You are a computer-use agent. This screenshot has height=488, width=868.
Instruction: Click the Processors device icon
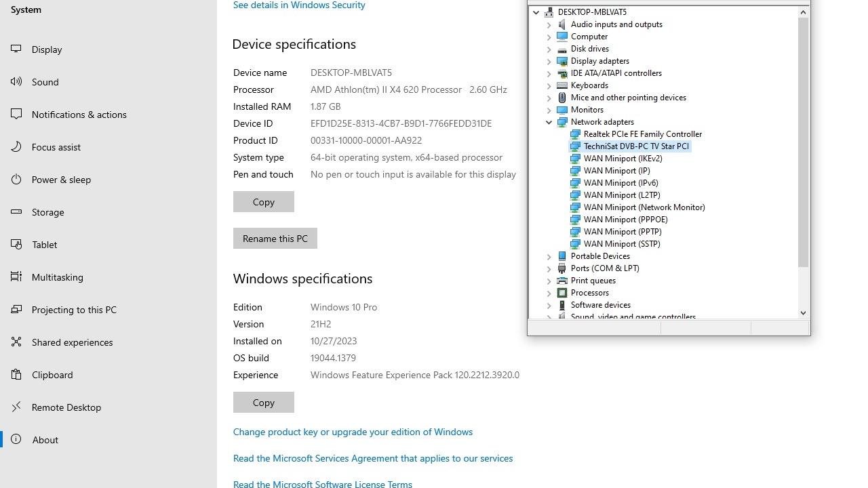[562, 293]
